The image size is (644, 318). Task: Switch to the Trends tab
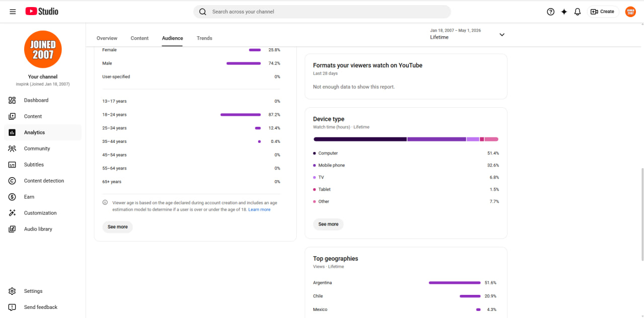(204, 38)
